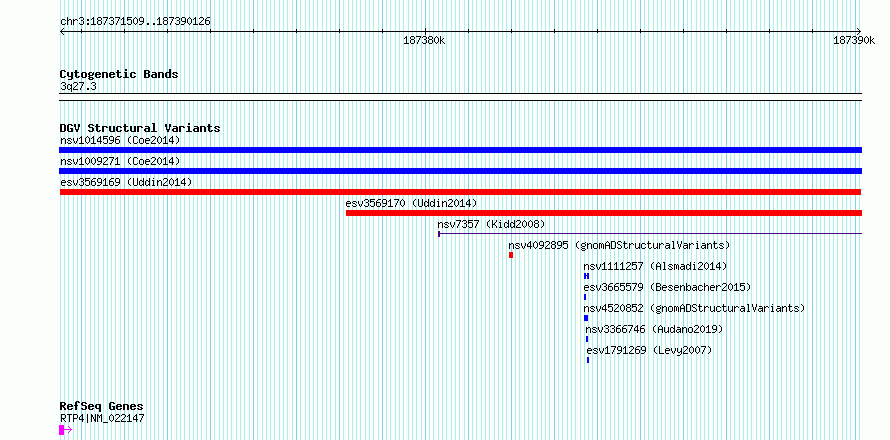Click the nsv7357 thin purple variant line
Image resolution: width=890 pixels, height=440 pixels.
[x=650, y=234]
